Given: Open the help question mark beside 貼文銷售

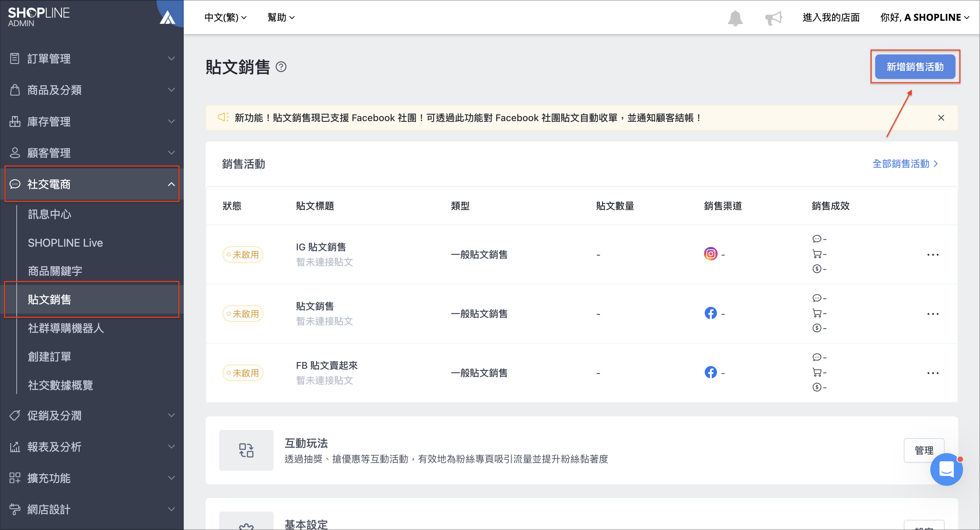Looking at the screenshot, I should pyautogui.click(x=281, y=67).
